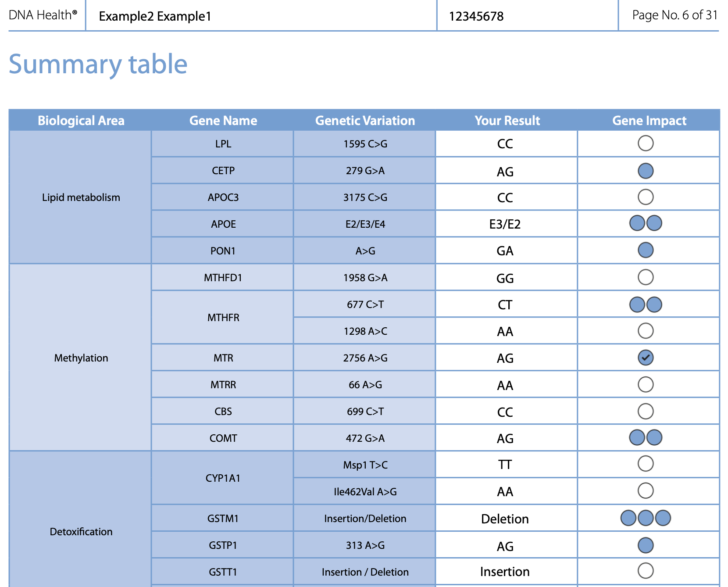Click the empty impact circle for MTHFD1
The height and width of the screenshot is (587, 728).
point(646,277)
